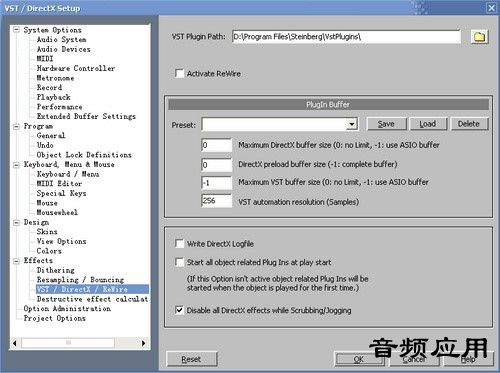Check Start all object related Plug Ins

point(179,262)
